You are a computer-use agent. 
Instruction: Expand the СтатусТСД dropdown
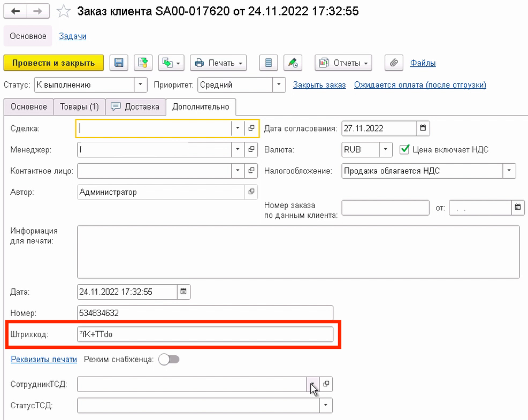tap(326, 405)
